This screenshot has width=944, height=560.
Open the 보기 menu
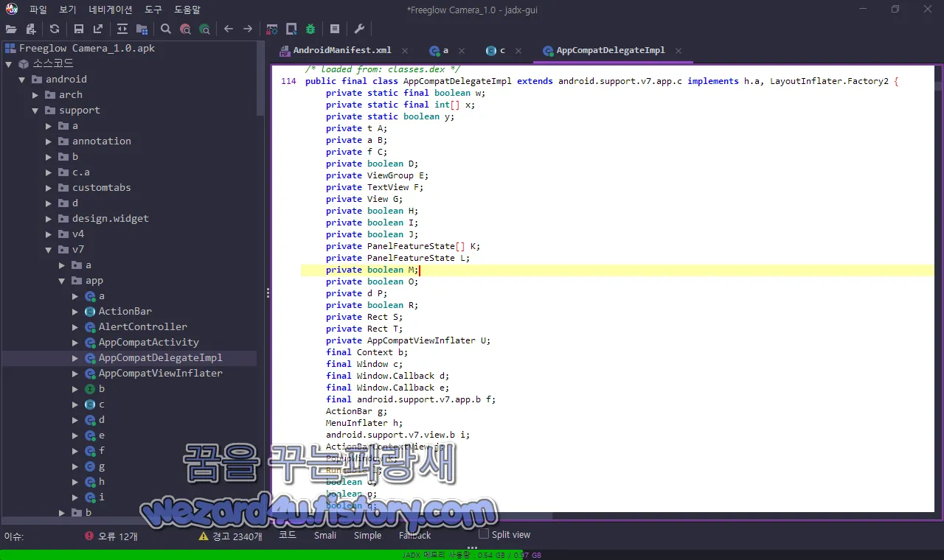coord(68,10)
